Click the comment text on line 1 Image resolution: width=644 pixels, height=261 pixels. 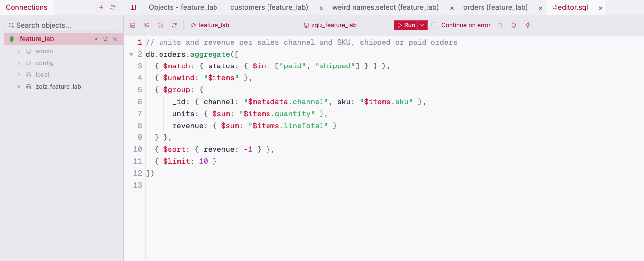[301, 42]
